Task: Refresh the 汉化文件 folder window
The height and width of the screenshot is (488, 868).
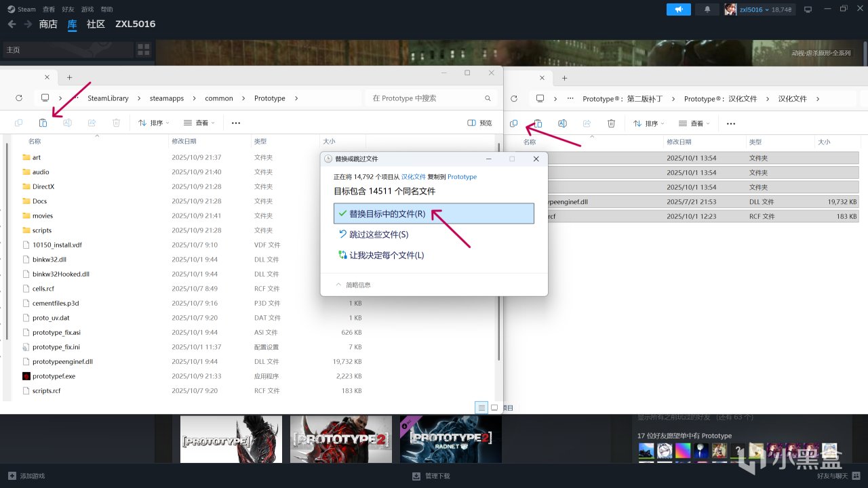Action: [514, 98]
